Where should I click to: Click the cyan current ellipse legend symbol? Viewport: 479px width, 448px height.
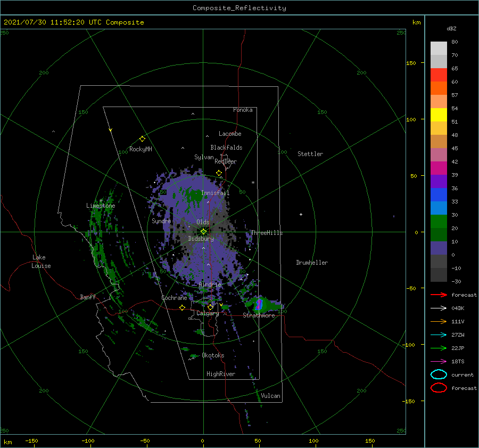[439, 374]
